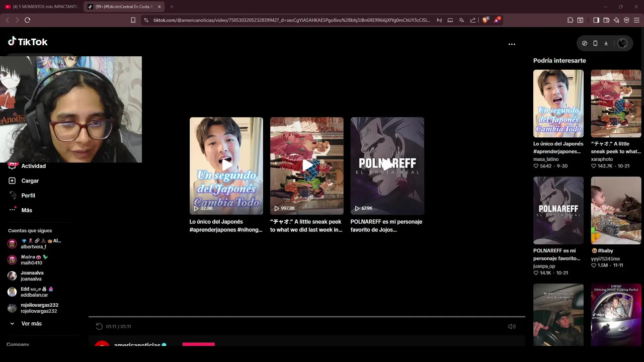Open the translate page icon
Screen dimensions: 644x362
[461, 20]
